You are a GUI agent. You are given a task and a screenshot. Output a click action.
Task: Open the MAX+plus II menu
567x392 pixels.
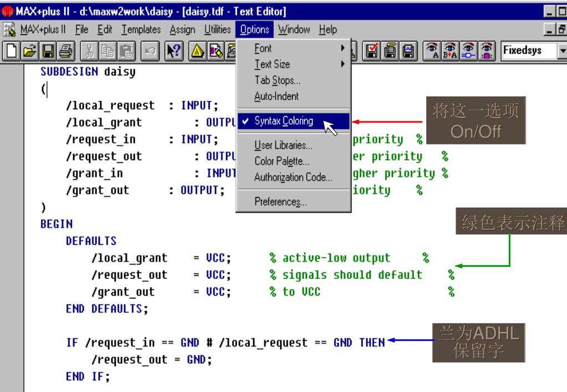(43, 30)
